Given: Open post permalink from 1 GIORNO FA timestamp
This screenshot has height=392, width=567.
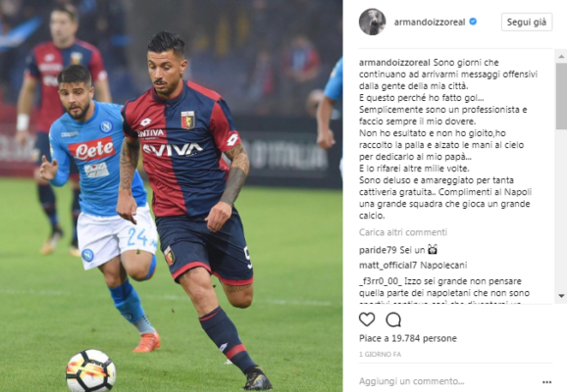Looking at the screenshot, I should [x=380, y=354].
